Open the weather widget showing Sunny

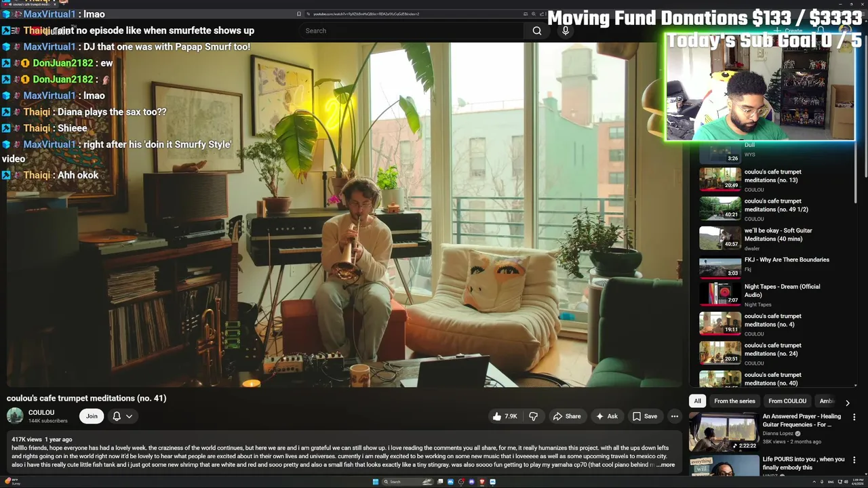(x=12, y=482)
